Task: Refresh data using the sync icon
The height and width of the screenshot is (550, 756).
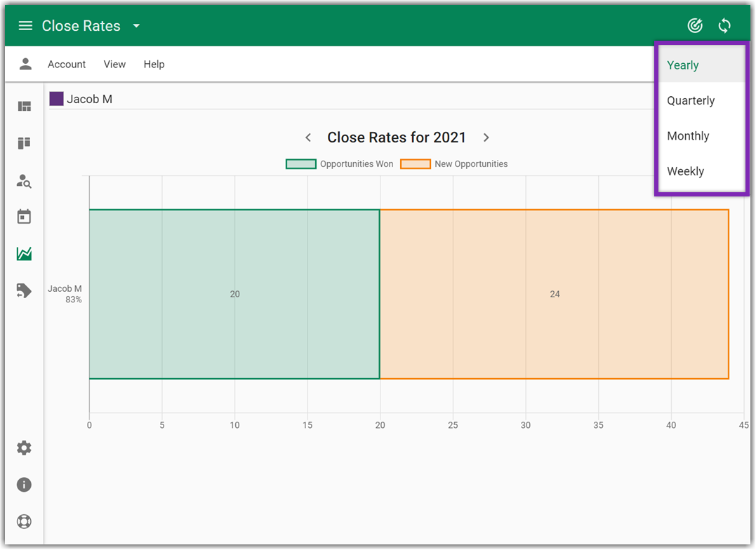Action: pyautogui.click(x=724, y=25)
